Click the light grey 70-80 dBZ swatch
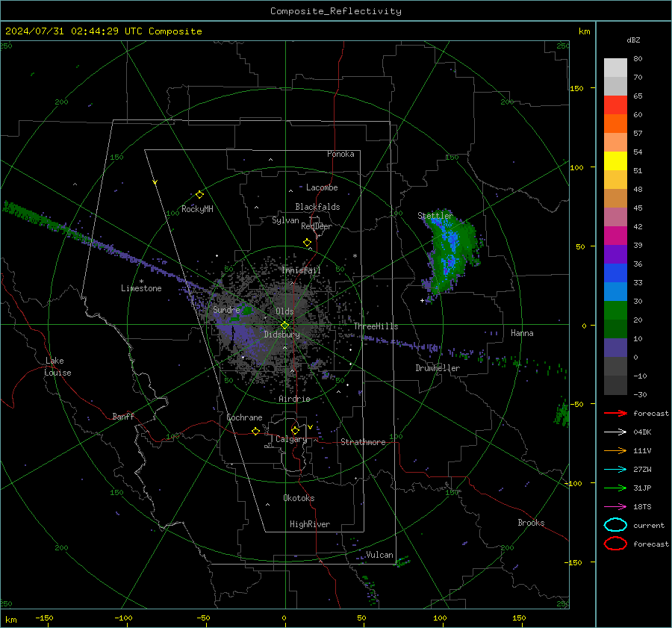 [x=615, y=68]
